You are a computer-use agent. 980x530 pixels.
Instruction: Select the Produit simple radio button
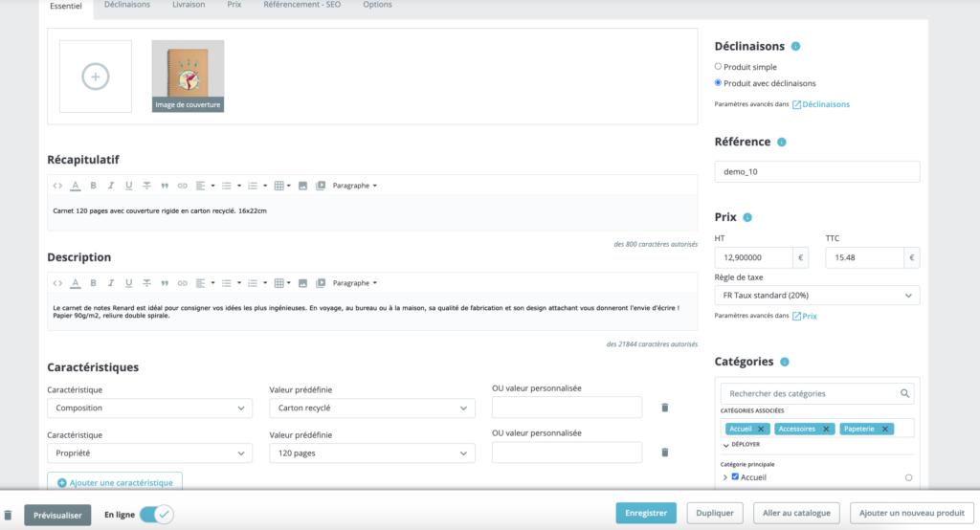coord(719,67)
